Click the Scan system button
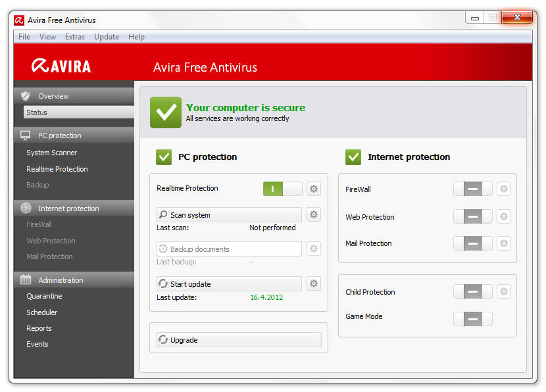The image size is (546, 392). pyautogui.click(x=229, y=215)
